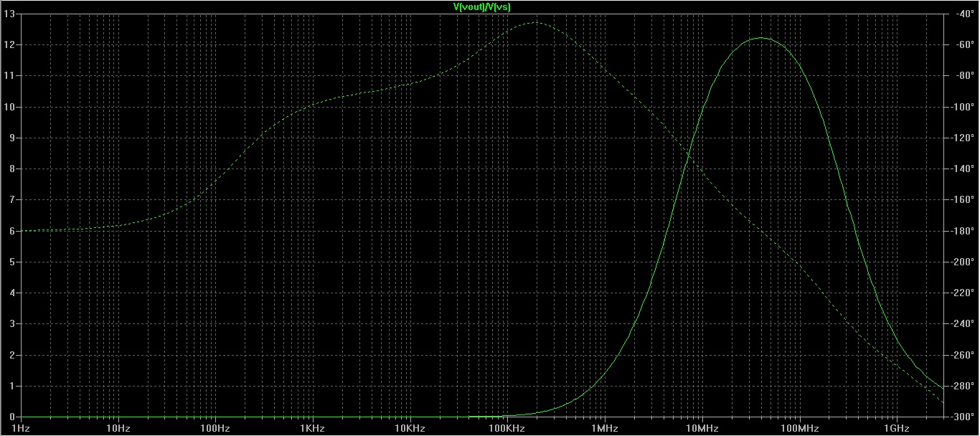The width and height of the screenshot is (980, 436).
Task: Click the -180° phase axis label
Action: click(962, 231)
